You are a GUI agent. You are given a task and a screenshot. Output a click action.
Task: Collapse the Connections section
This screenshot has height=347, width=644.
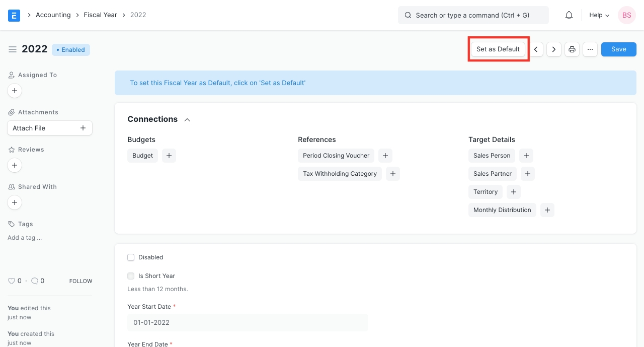187,120
